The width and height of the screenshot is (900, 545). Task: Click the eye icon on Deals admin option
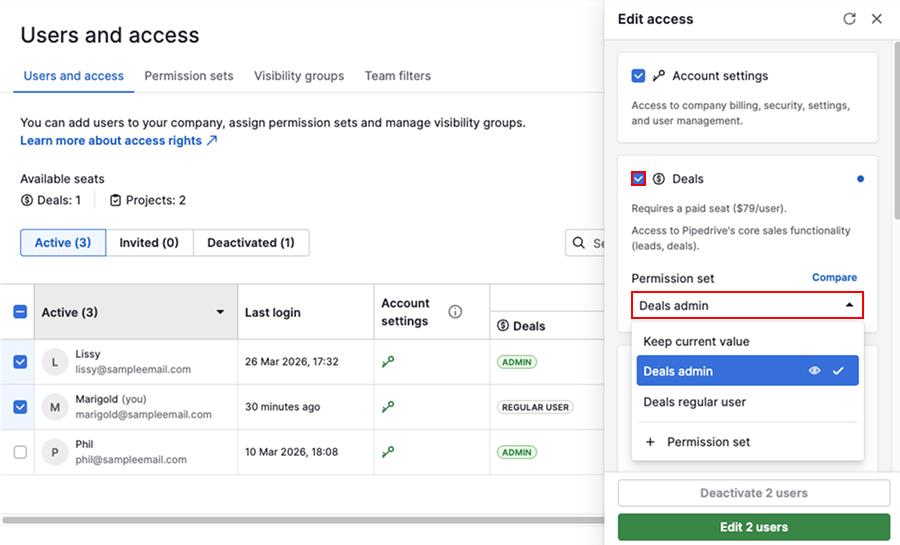pos(815,371)
